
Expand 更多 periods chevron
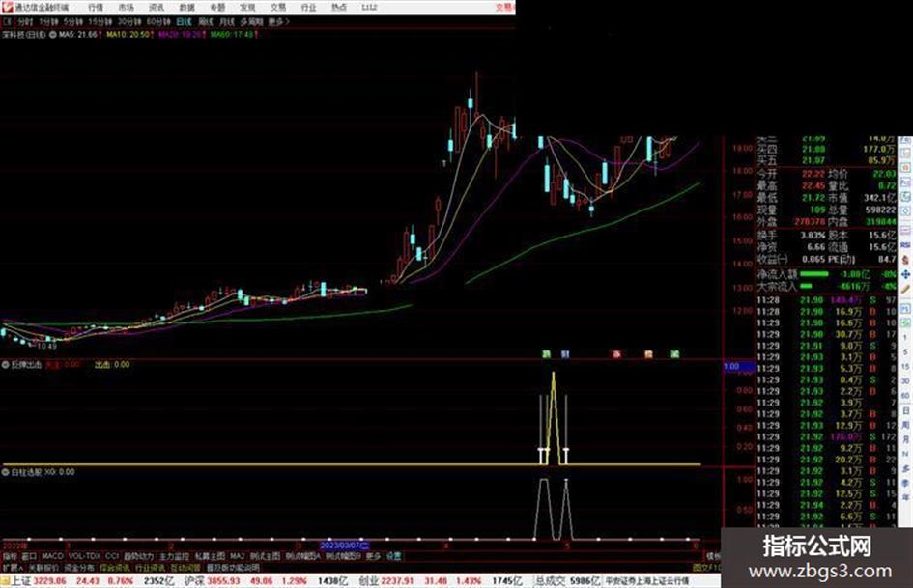[279, 21]
